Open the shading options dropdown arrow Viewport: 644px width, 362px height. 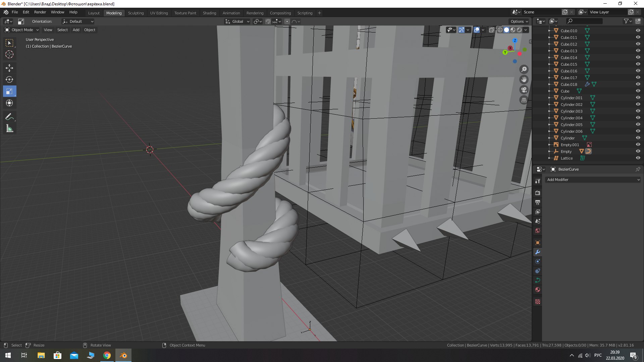pos(526,30)
